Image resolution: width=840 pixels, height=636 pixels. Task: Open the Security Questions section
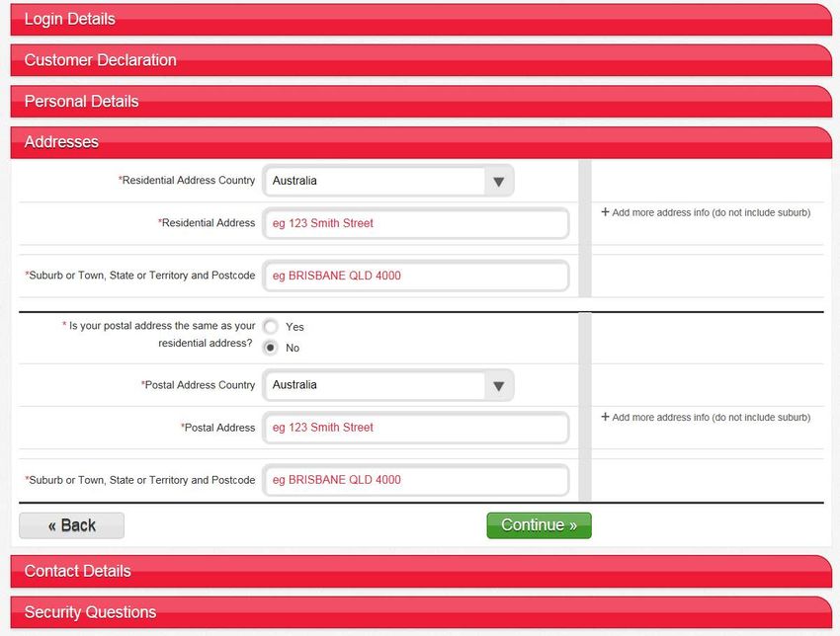click(x=421, y=612)
